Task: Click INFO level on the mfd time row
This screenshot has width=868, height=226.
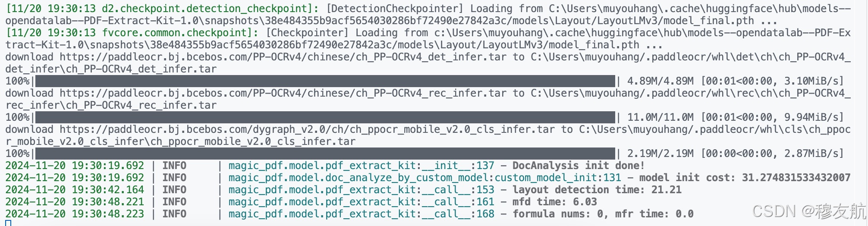Action: (174, 202)
